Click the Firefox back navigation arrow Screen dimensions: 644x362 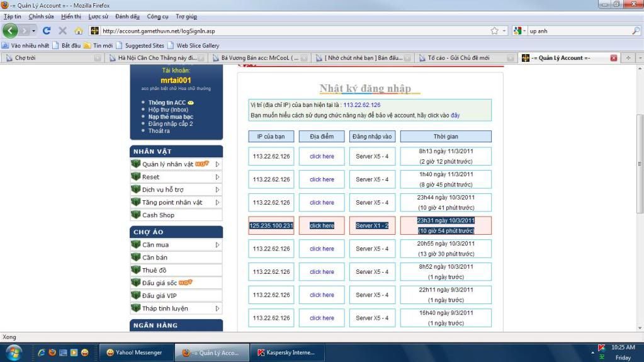10,31
